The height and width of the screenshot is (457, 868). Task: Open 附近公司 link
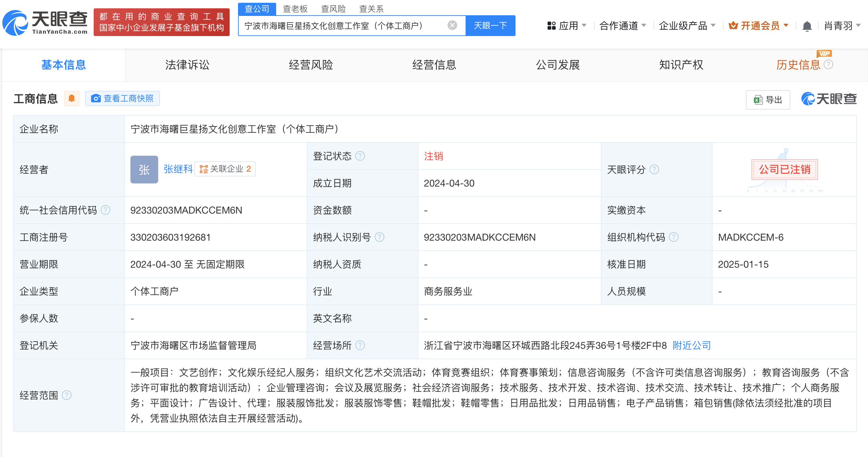pos(692,345)
